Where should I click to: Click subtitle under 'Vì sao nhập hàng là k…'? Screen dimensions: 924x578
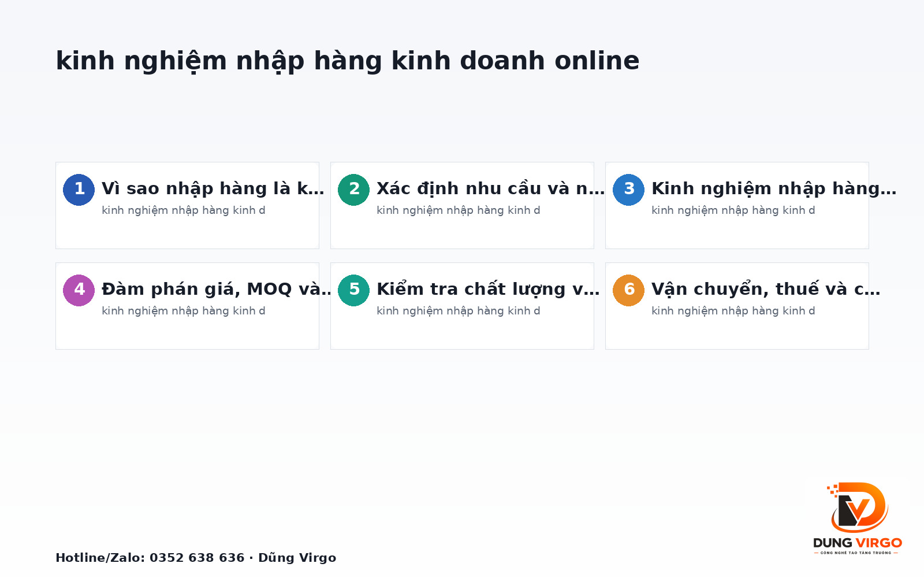click(184, 210)
